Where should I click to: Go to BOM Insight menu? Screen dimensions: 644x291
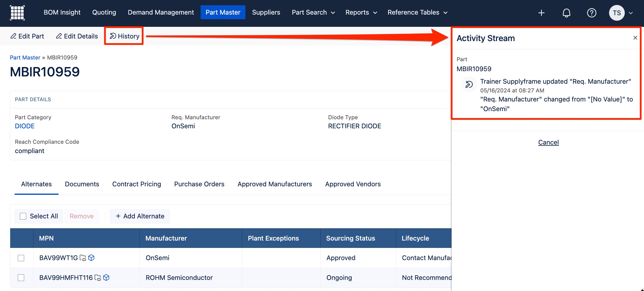click(x=62, y=13)
